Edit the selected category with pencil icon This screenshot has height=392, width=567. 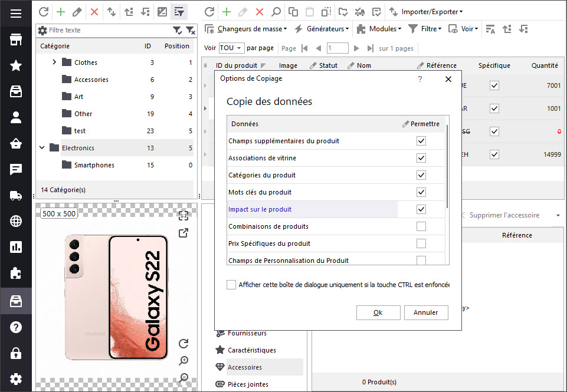pyautogui.click(x=77, y=12)
